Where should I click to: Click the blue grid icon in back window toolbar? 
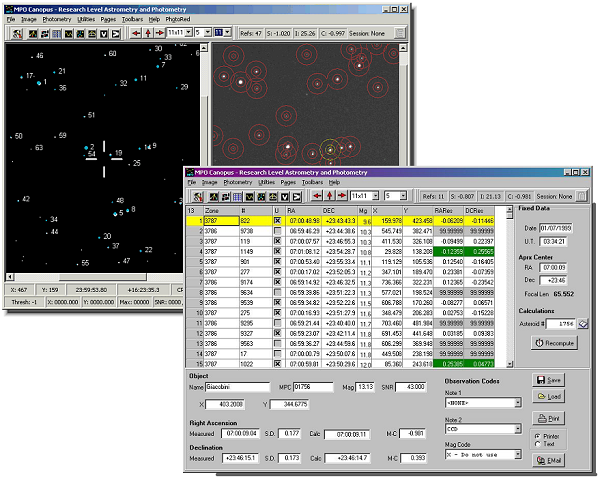[x=57, y=34]
